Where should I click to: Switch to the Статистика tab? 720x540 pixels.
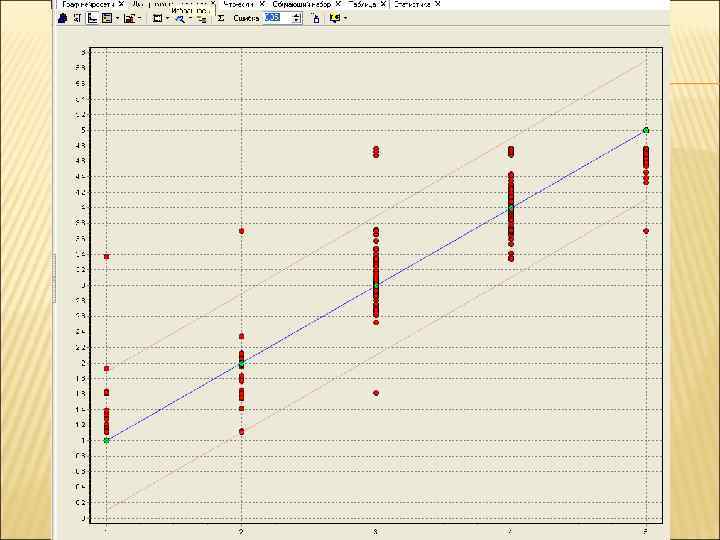[x=412, y=4]
